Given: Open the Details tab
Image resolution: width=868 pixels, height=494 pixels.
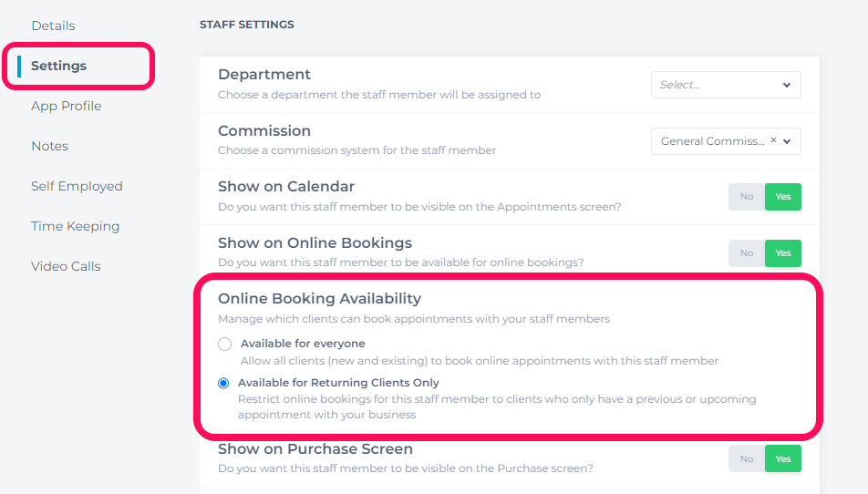Looking at the screenshot, I should point(53,26).
